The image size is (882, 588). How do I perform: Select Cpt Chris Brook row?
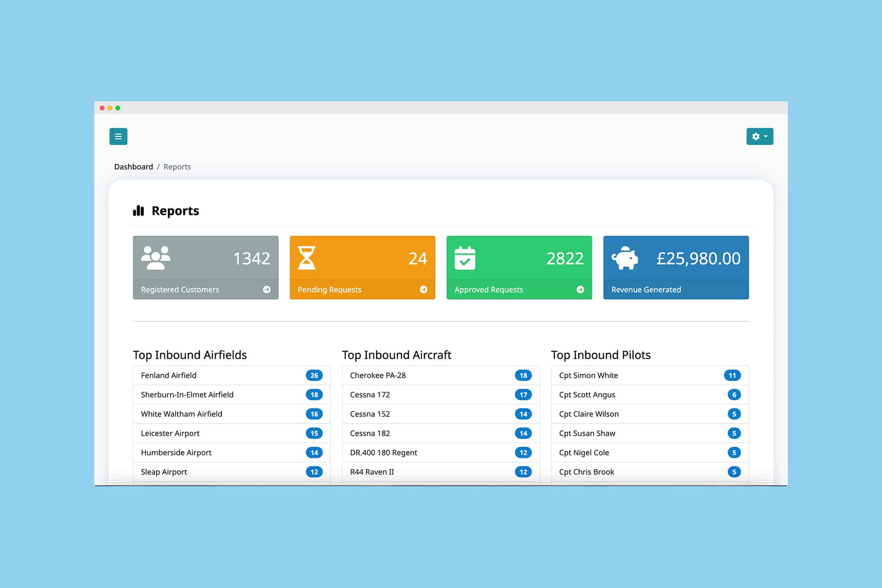tap(650, 472)
